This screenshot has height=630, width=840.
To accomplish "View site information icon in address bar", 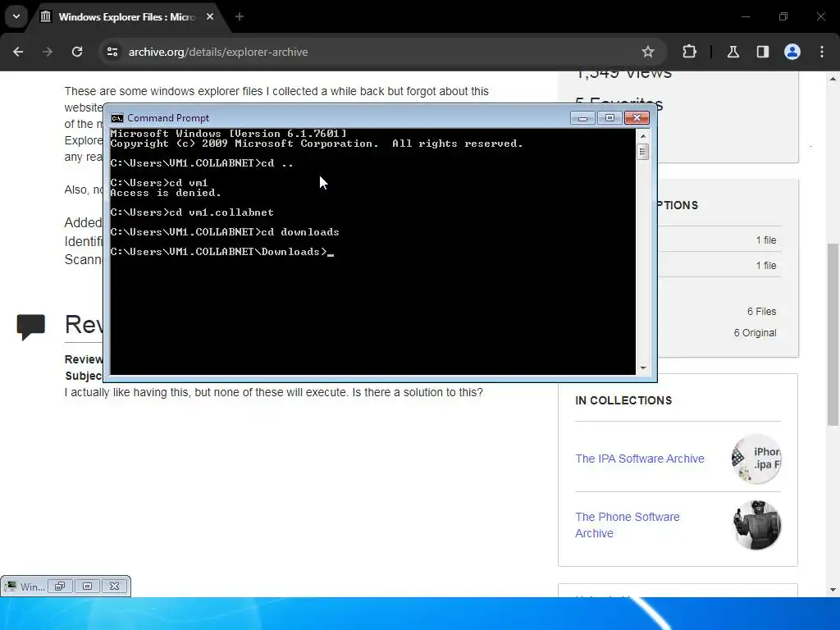I will pos(112,52).
